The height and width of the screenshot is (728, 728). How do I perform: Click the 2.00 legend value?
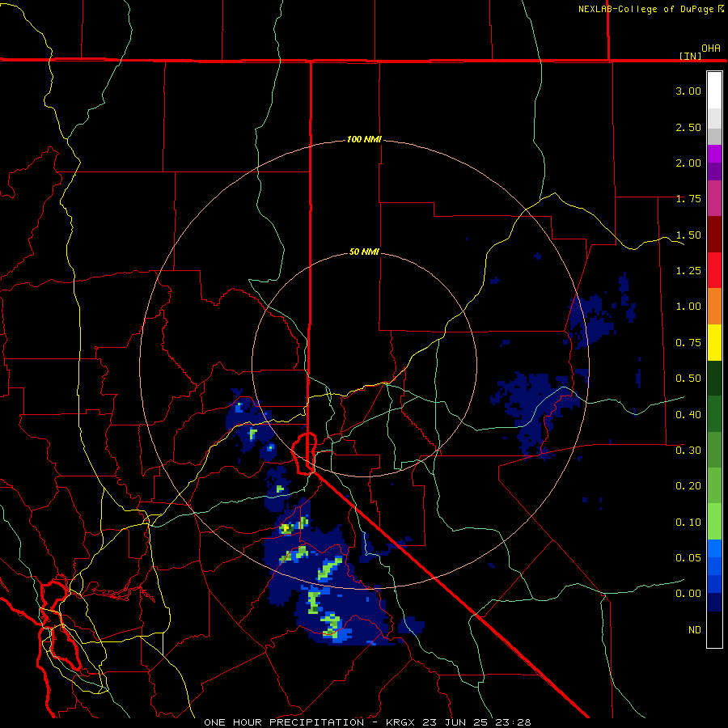tap(688, 163)
